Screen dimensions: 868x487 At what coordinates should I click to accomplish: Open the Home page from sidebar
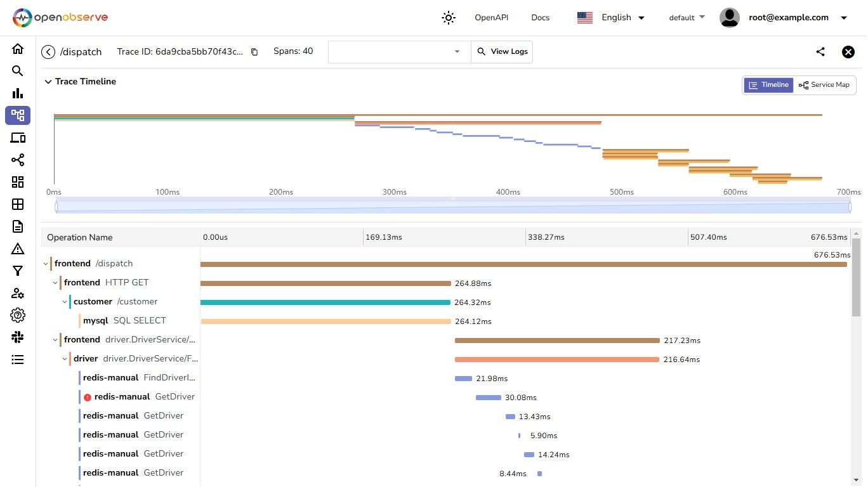coord(18,49)
